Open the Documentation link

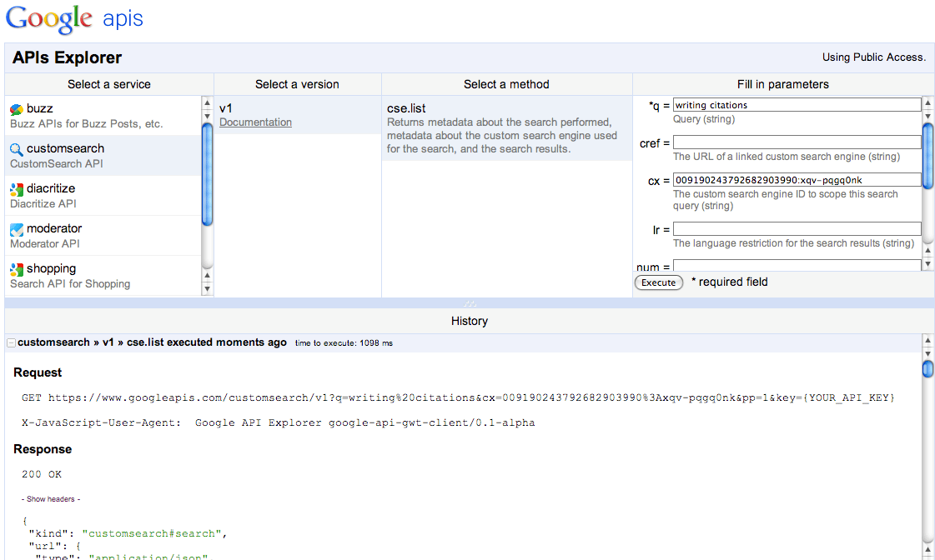pos(255,122)
